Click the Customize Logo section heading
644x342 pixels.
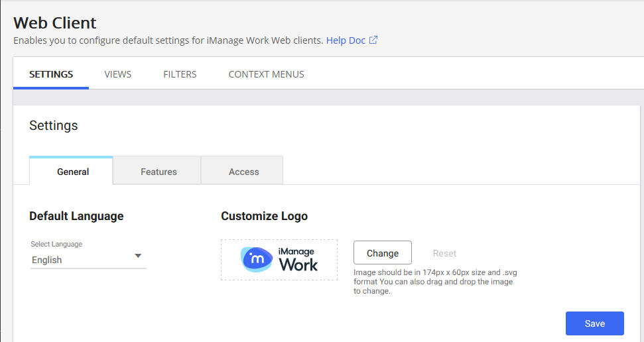pos(264,216)
